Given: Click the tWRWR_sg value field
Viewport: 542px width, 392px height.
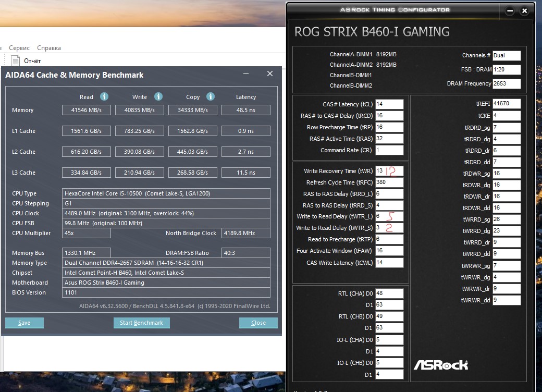Looking at the screenshot, I should 507,265.
